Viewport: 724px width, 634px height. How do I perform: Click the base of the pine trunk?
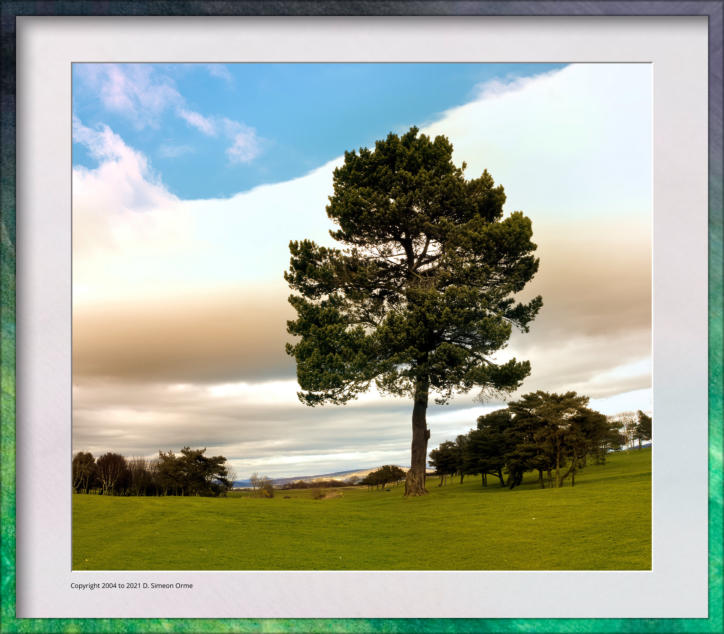(416, 487)
